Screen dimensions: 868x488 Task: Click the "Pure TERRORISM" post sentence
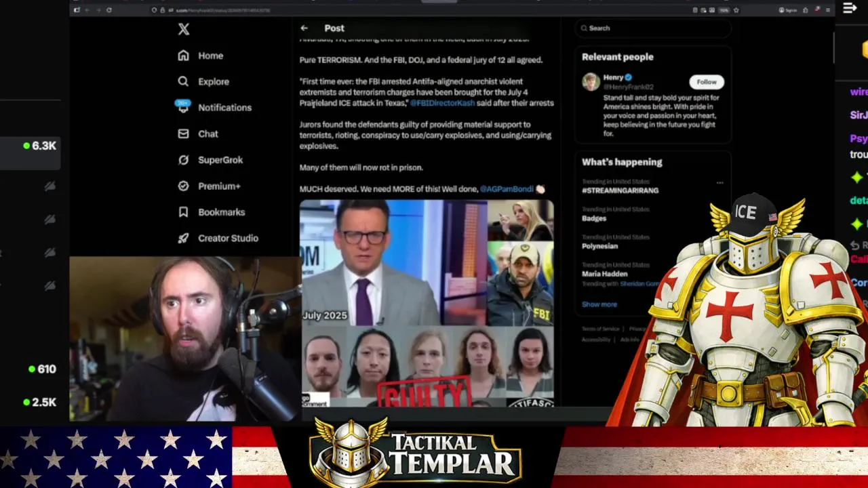point(421,60)
